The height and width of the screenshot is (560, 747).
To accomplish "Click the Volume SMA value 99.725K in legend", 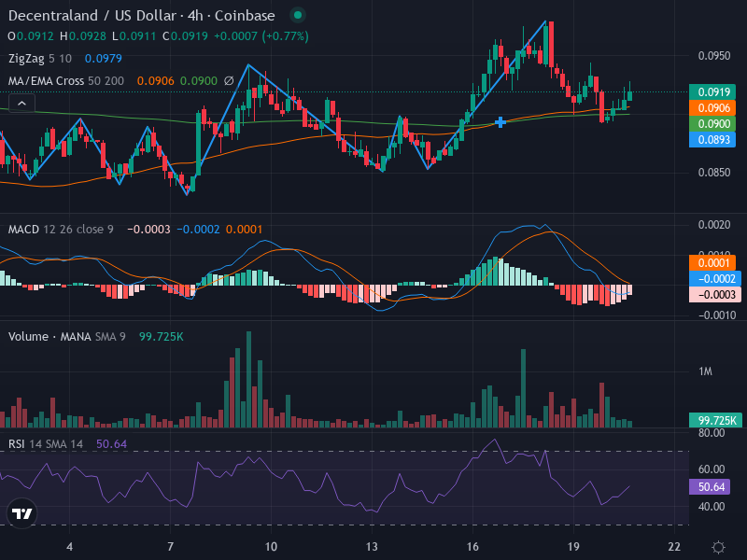I will [161, 337].
